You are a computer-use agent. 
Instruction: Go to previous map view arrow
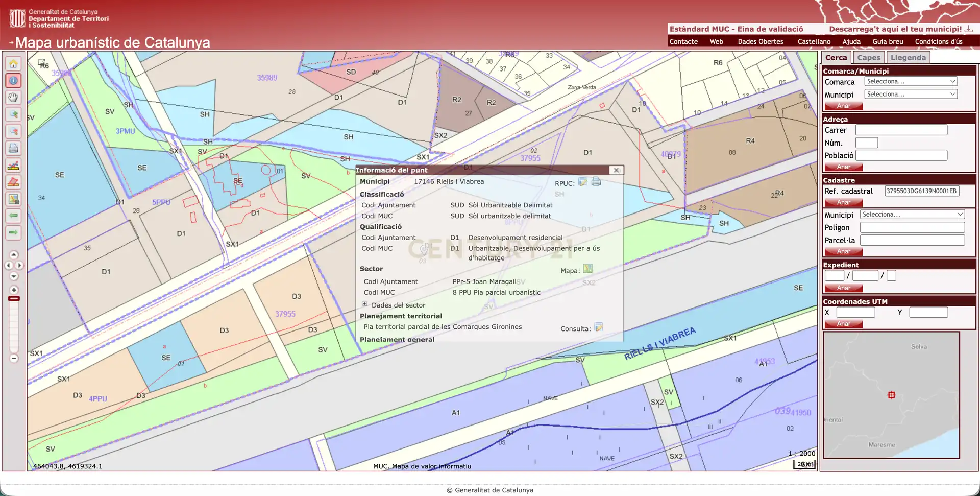(x=14, y=216)
